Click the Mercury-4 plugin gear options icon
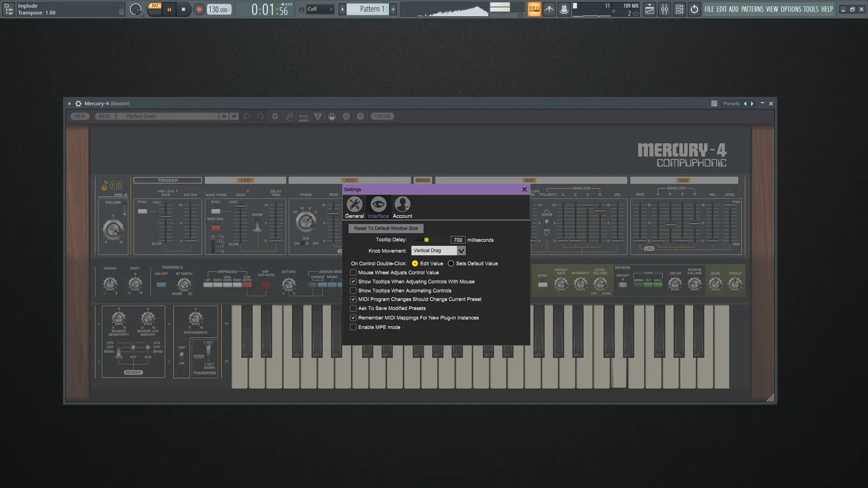868x488 pixels. click(78, 103)
